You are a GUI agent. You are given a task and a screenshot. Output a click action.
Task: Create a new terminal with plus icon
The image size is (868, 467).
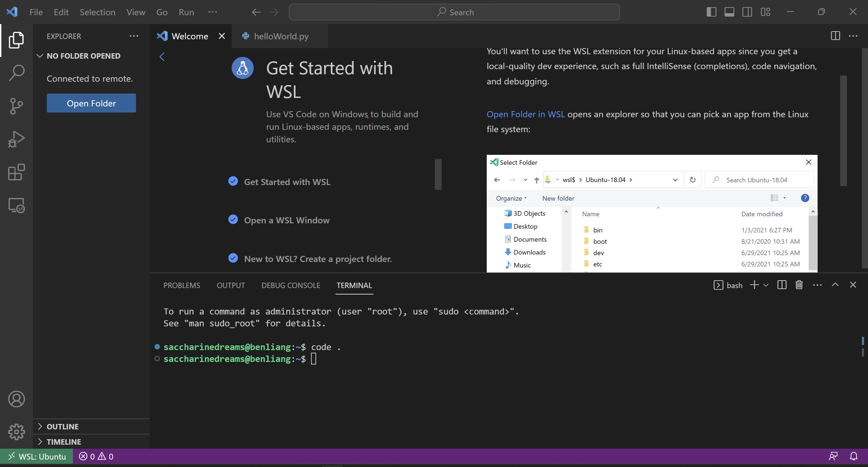(x=754, y=285)
